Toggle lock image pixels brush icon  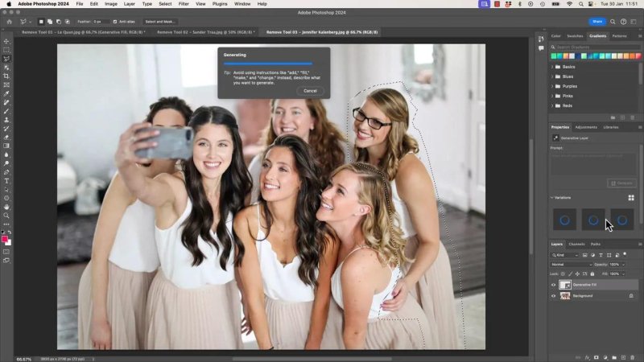(570, 274)
